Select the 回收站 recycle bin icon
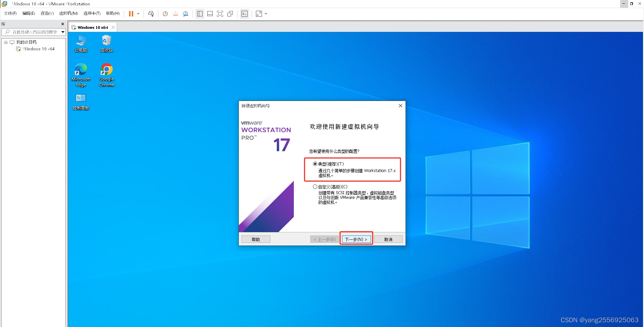 (x=107, y=44)
